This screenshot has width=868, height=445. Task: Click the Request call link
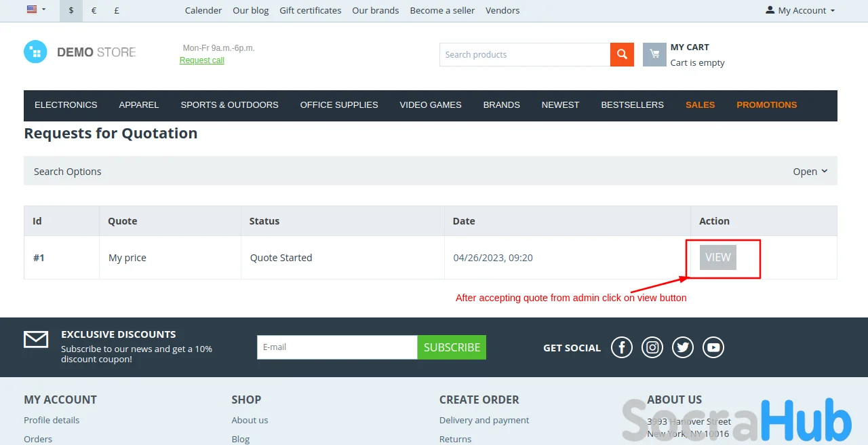[202, 60]
